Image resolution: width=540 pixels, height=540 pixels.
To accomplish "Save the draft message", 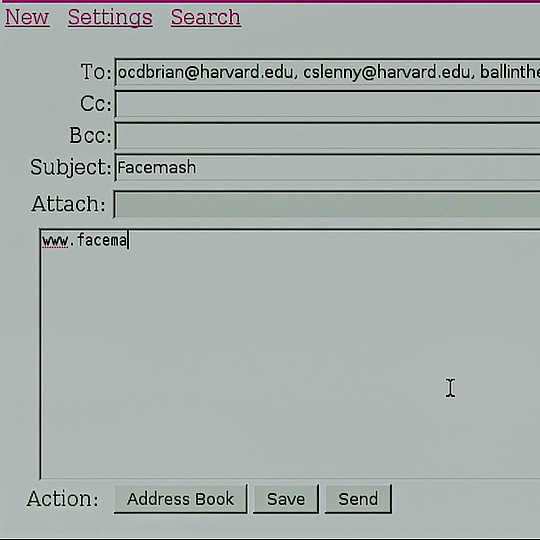I will coord(286,499).
